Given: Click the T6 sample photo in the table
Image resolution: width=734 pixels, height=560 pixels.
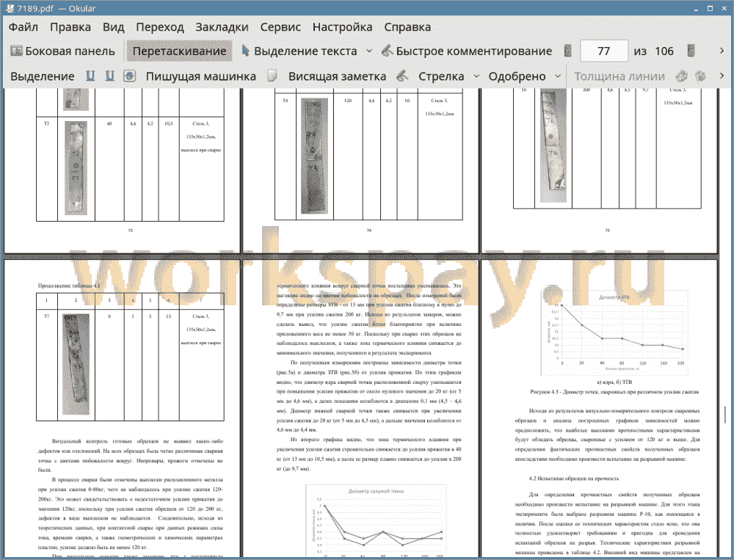Looking at the screenshot, I should coord(553,145).
